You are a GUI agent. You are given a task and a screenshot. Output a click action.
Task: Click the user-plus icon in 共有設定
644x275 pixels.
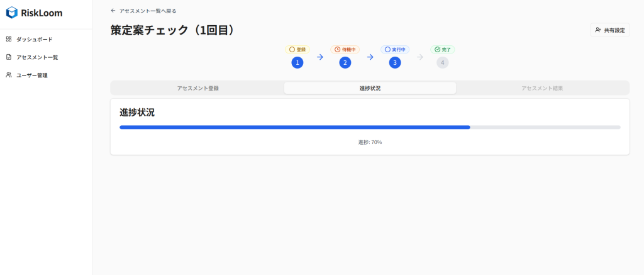coord(598,30)
